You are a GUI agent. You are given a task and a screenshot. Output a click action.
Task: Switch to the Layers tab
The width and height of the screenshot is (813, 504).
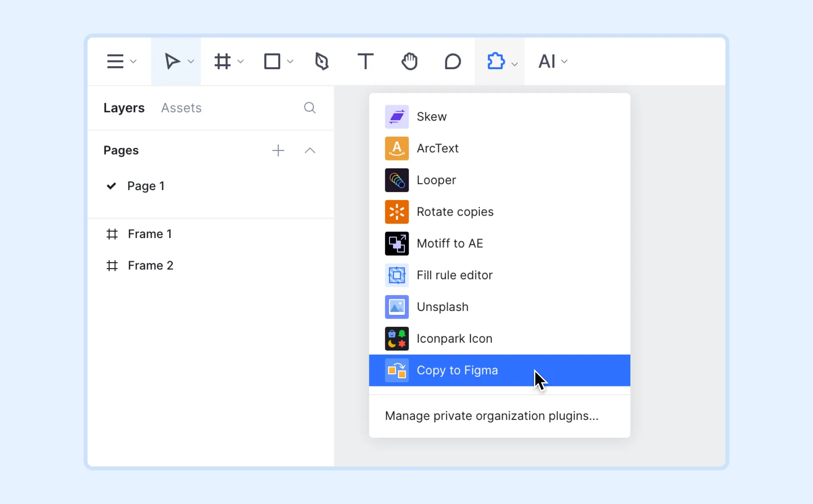pyautogui.click(x=124, y=108)
